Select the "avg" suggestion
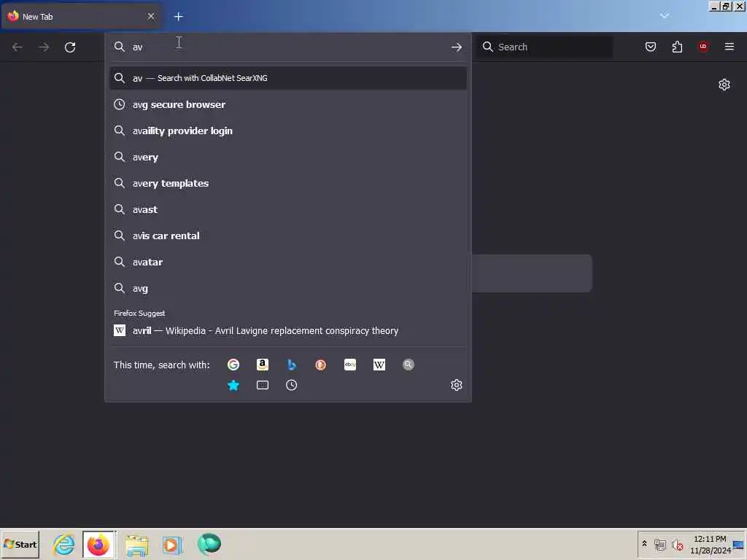 pyautogui.click(x=287, y=288)
